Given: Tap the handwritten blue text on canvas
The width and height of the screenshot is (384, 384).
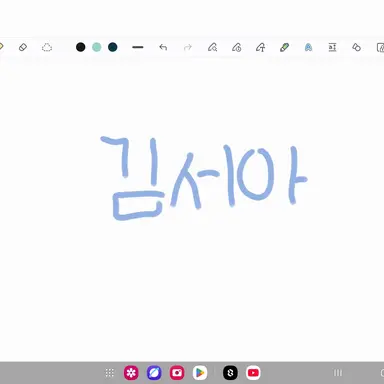Looking at the screenshot, I should click(203, 178).
